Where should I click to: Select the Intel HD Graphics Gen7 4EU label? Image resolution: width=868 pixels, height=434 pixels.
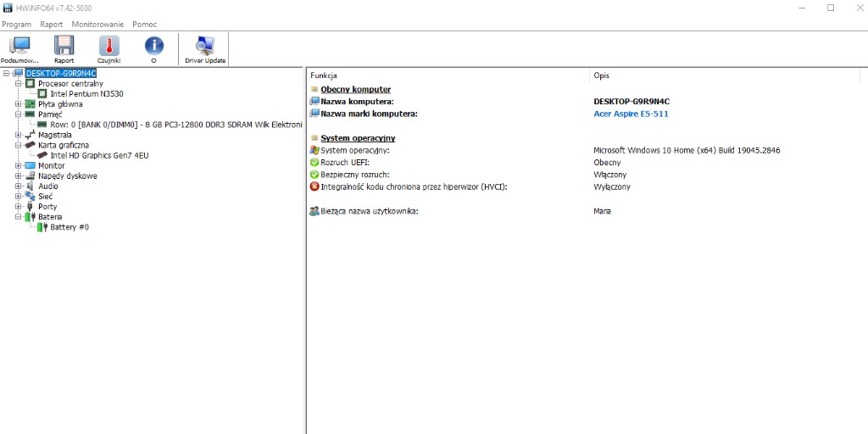(x=100, y=156)
